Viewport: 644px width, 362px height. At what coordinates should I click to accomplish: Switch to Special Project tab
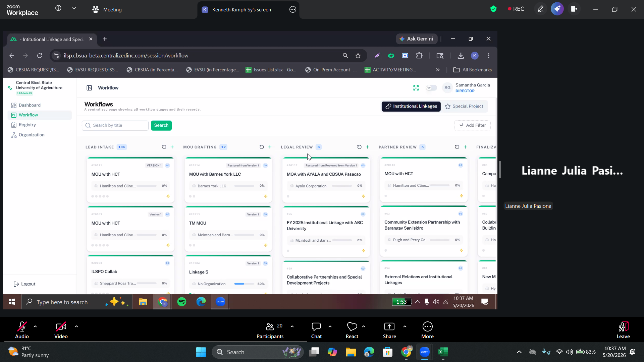coord(464,106)
